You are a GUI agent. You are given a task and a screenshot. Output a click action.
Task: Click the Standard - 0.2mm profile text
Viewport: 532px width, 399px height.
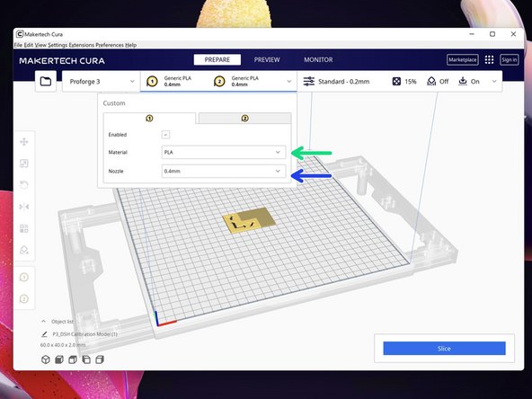coord(343,82)
